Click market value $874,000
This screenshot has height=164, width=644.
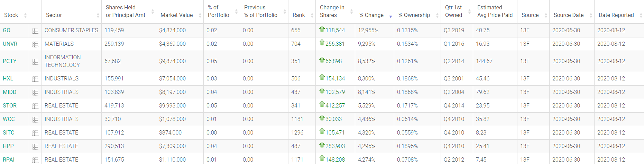[x=171, y=133]
